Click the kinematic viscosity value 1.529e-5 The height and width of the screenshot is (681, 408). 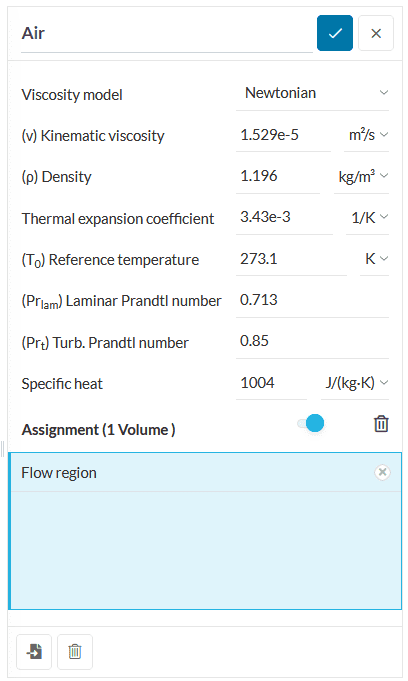point(283,135)
